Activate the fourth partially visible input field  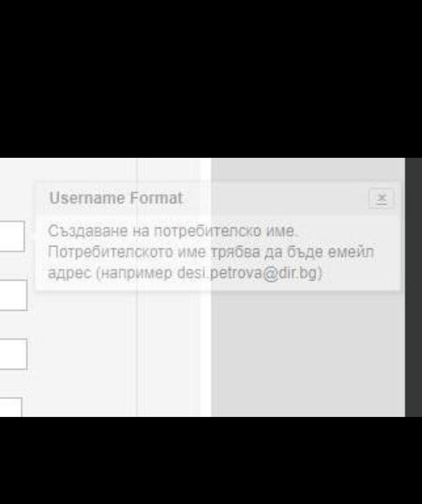click(11, 407)
